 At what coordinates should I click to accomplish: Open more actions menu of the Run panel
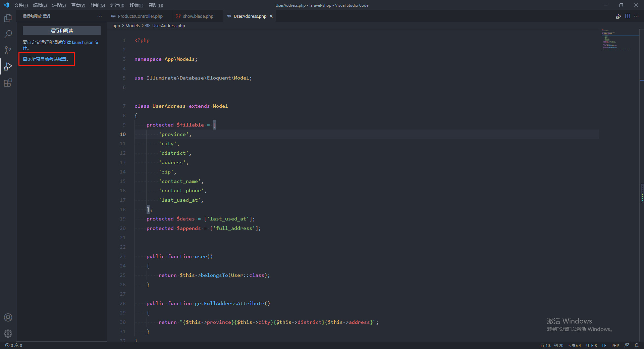99,16
